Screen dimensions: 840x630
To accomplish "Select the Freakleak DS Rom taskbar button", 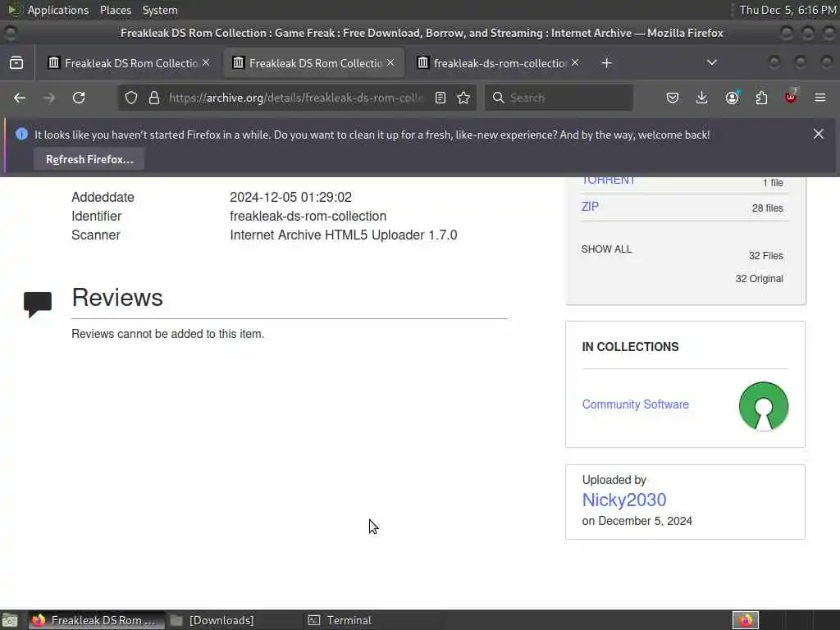I will [97, 620].
